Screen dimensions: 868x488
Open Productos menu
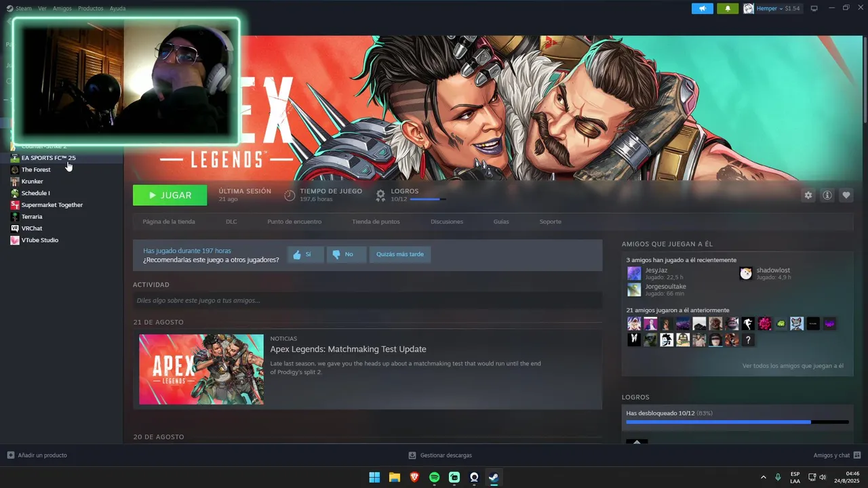click(x=91, y=8)
